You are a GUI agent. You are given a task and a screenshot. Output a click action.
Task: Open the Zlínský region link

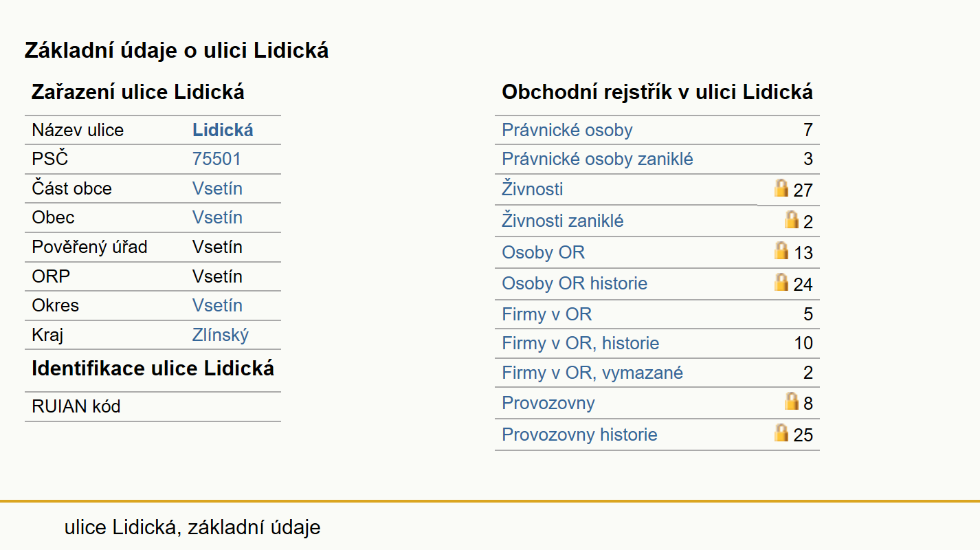[221, 335]
